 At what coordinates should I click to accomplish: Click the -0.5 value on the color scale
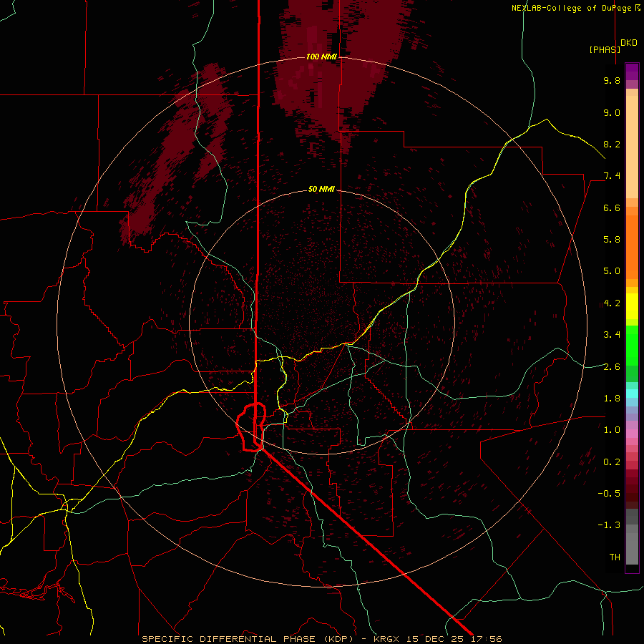coord(609,494)
